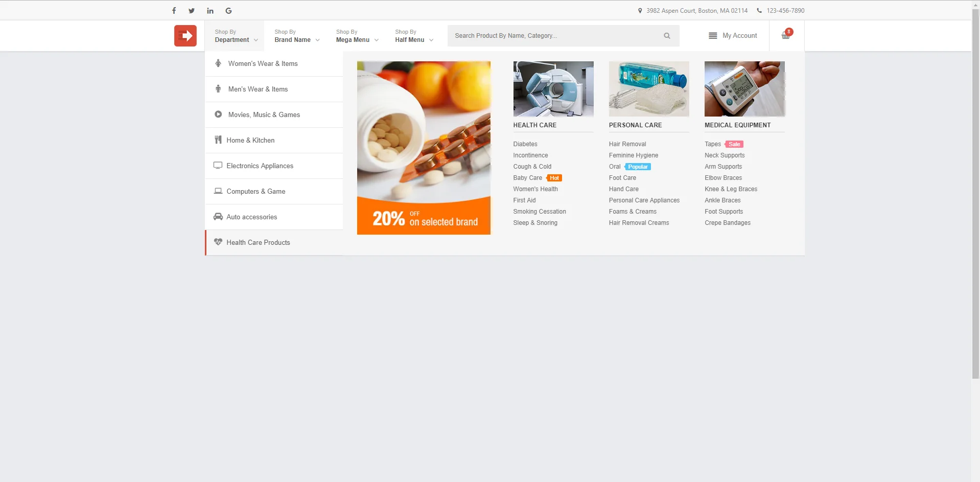Expand the Shop By Brand Name dropdown
Viewport: 980px width, 482px height.
(297, 36)
